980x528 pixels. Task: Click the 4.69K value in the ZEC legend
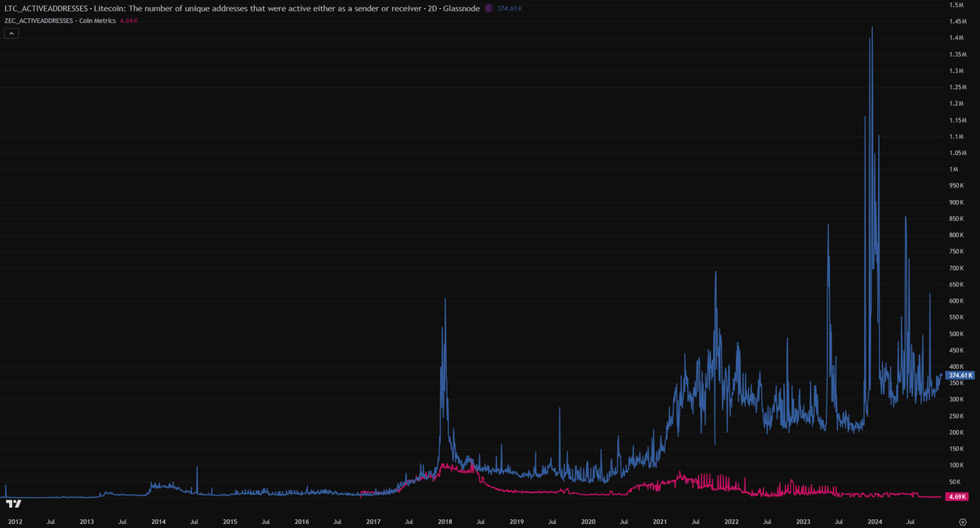pyautogui.click(x=129, y=20)
